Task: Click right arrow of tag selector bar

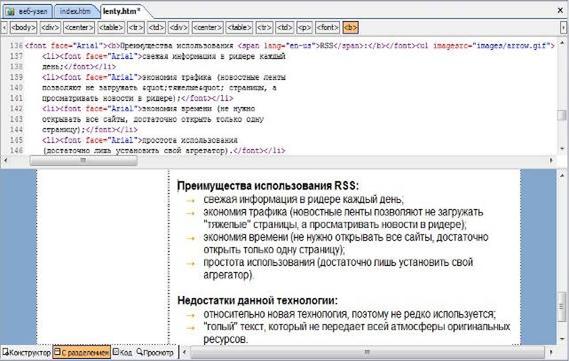Action: click(563, 28)
